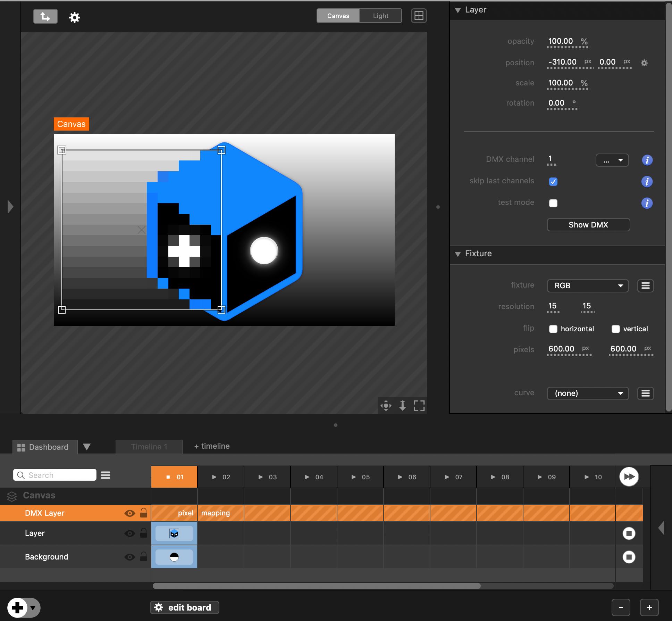
Task: Collapse the Fixture section triangle
Action: coord(457,254)
